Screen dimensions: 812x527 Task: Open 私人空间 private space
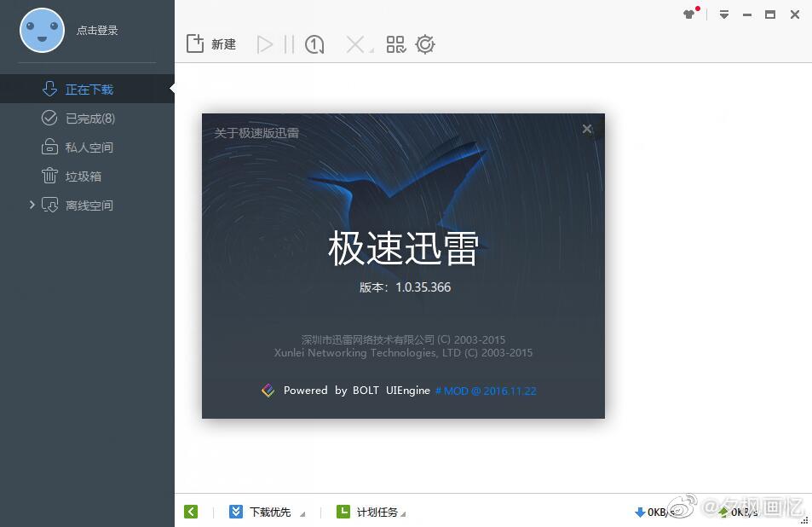coord(89,148)
